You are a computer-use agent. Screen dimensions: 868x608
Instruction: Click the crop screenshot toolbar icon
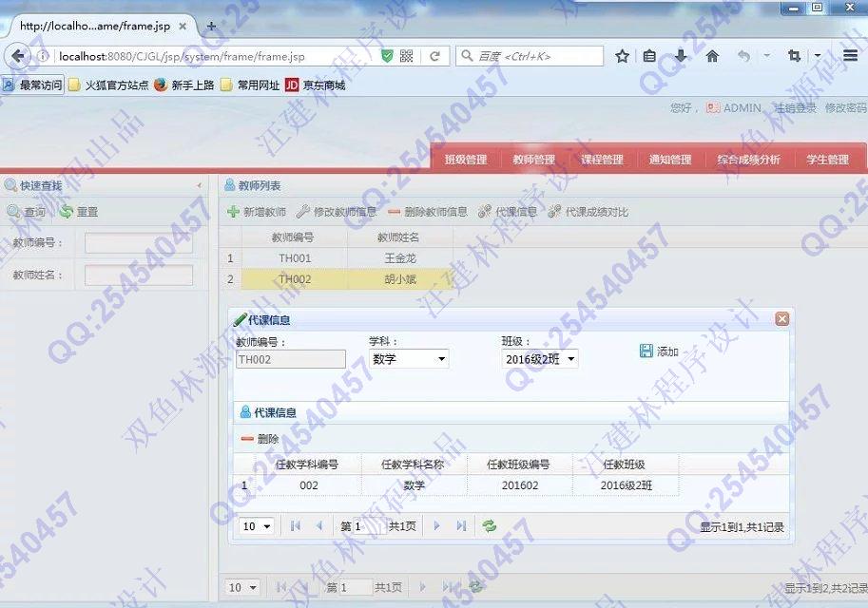794,56
